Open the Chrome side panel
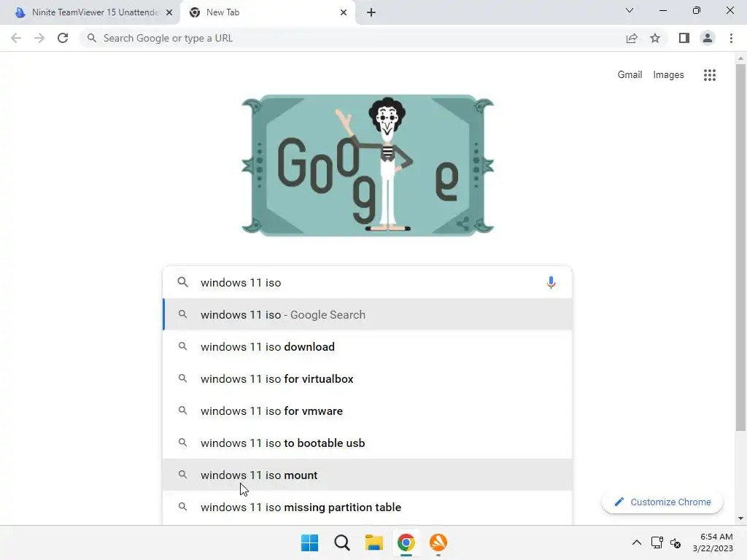This screenshot has height=560, width=747. coord(684,38)
